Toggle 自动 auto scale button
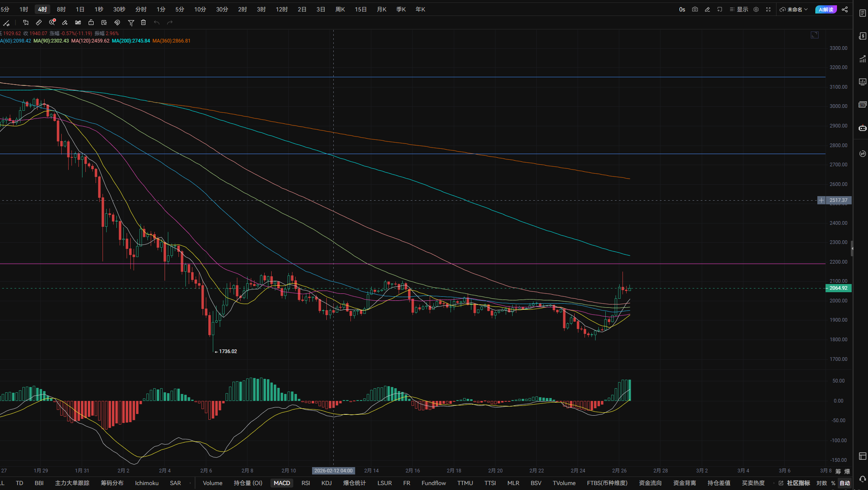868x490 pixels. point(844,483)
